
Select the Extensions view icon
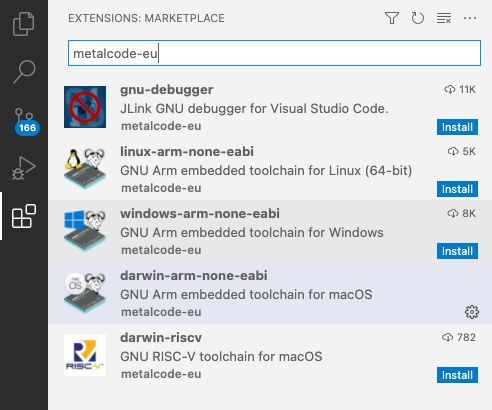point(24,216)
